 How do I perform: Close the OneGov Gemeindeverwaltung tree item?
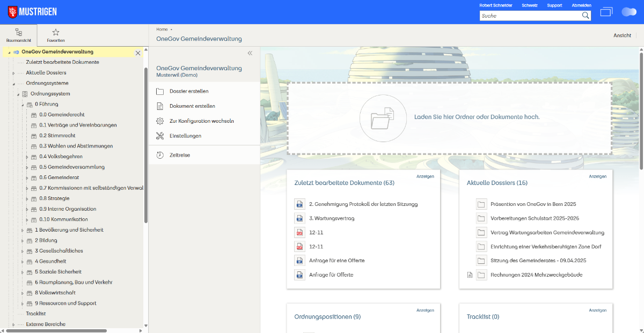(x=138, y=53)
